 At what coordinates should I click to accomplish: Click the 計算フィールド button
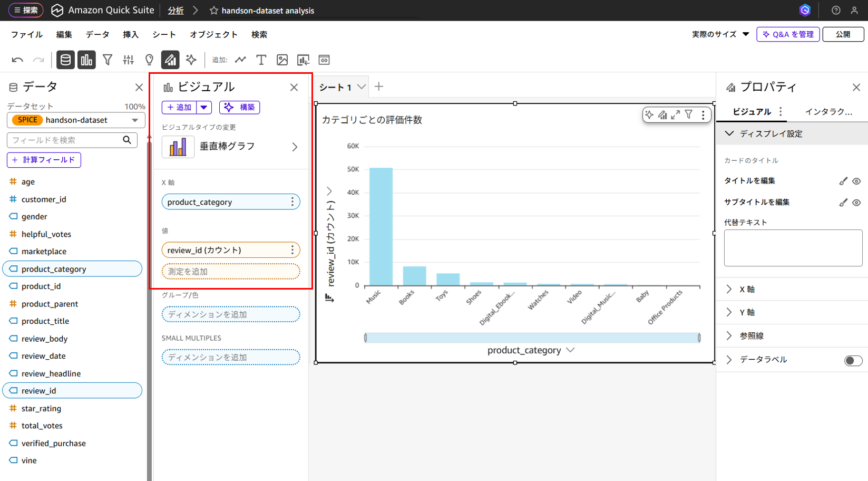pos(44,160)
